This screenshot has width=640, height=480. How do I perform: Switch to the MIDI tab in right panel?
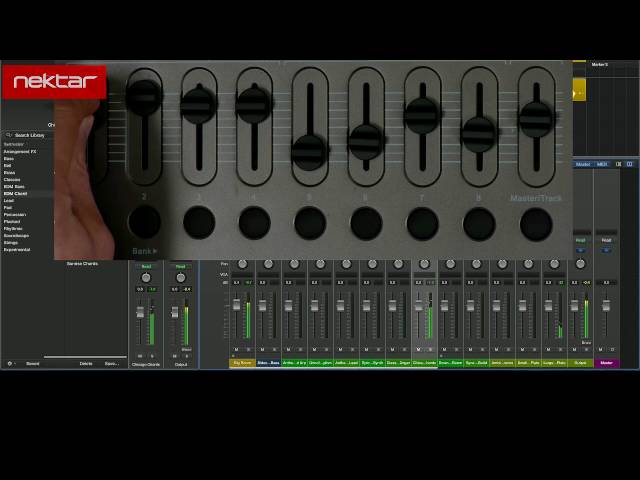(x=602, y=164)
